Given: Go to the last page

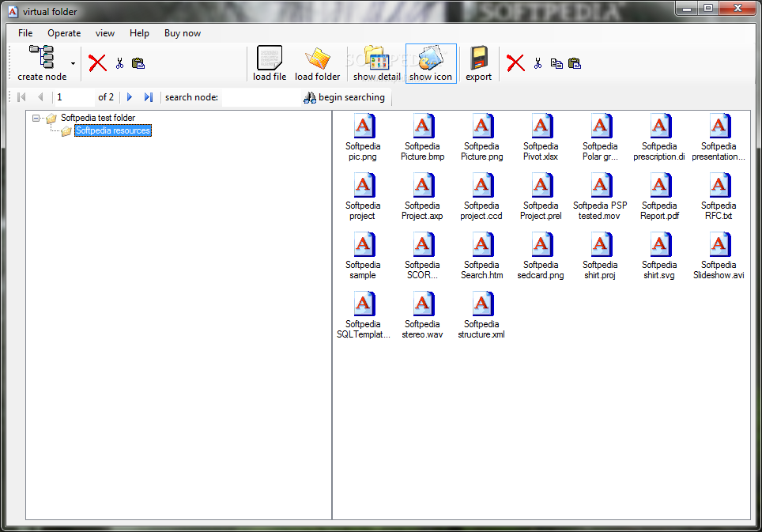Looking at the screenshot, I should [149, 97].
